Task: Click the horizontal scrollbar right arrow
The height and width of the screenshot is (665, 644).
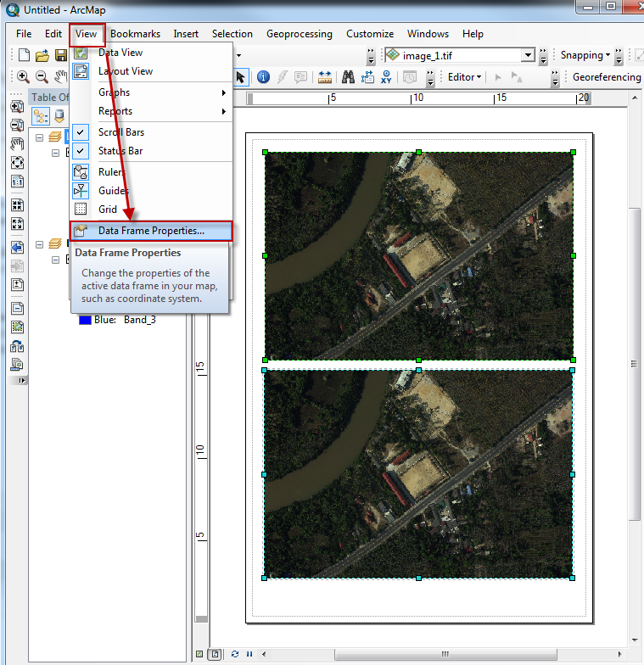Action: click(x=619, y=654)
